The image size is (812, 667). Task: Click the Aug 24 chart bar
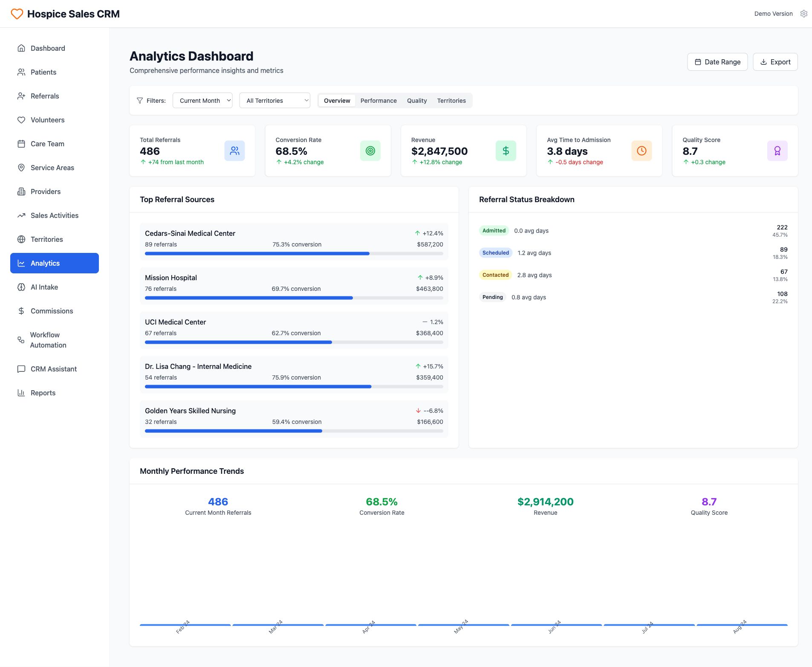(x=742, y=625)
